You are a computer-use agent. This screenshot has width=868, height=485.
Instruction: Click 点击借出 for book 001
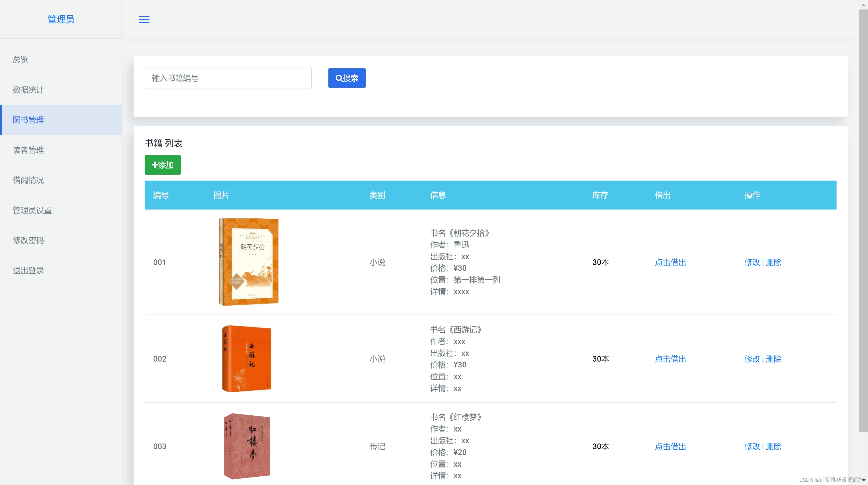tap(670, 262)
